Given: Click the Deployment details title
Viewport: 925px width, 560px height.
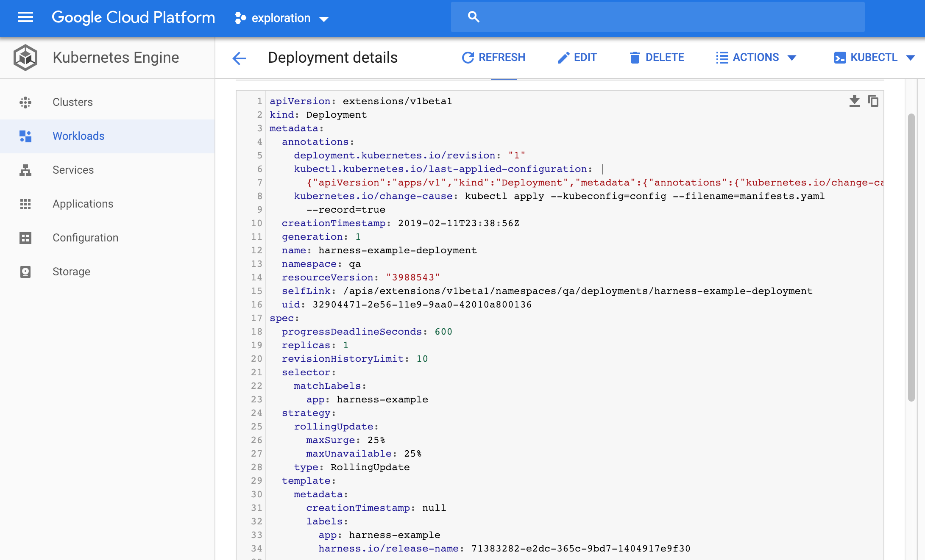Looking at the screenshot, I should (x=333, y=58).
